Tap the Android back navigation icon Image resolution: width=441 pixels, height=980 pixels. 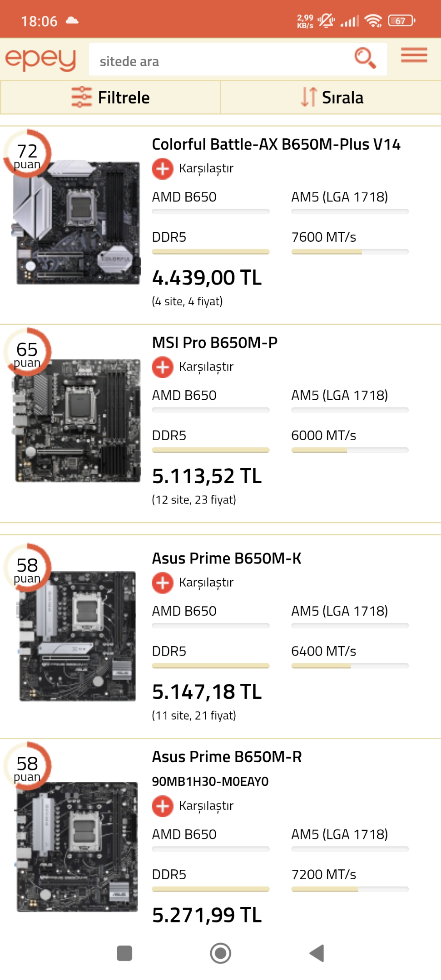[317, 953]
